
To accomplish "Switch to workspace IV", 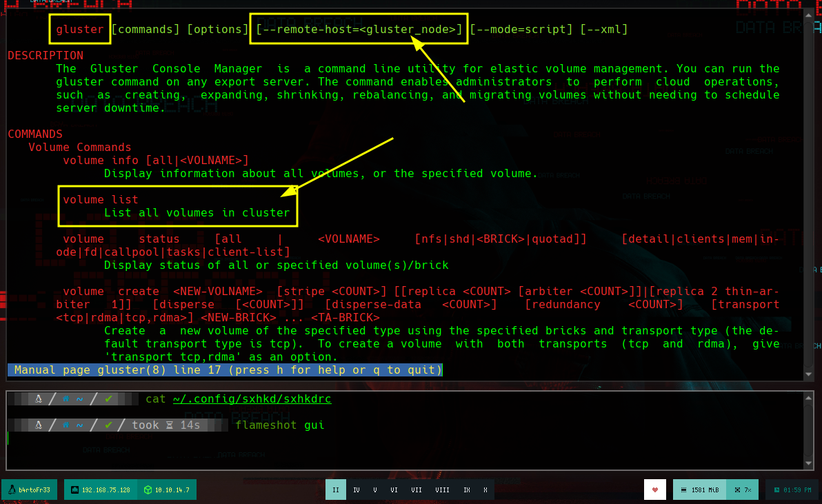I will coord(357,490).
